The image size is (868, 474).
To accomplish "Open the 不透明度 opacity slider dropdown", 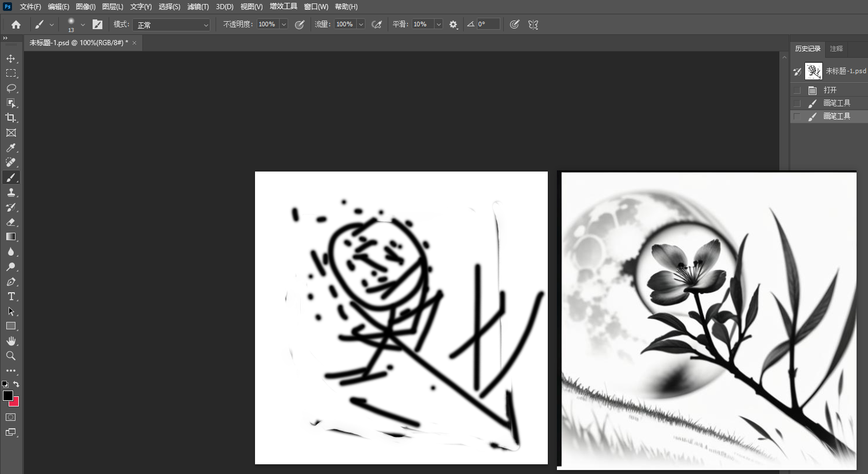I will click(x=284, y=25).
